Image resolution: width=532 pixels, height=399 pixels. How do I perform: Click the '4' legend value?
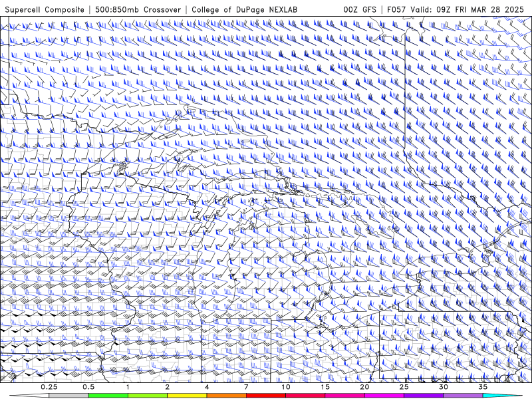click(x=207, y=387)
